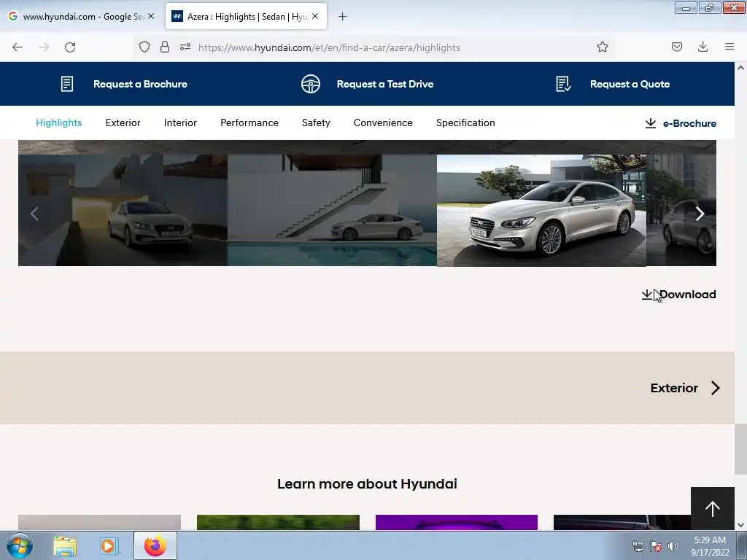Open Request a Quote link
747x560 pixels.
pyautogui.click(x=630, y=85)
